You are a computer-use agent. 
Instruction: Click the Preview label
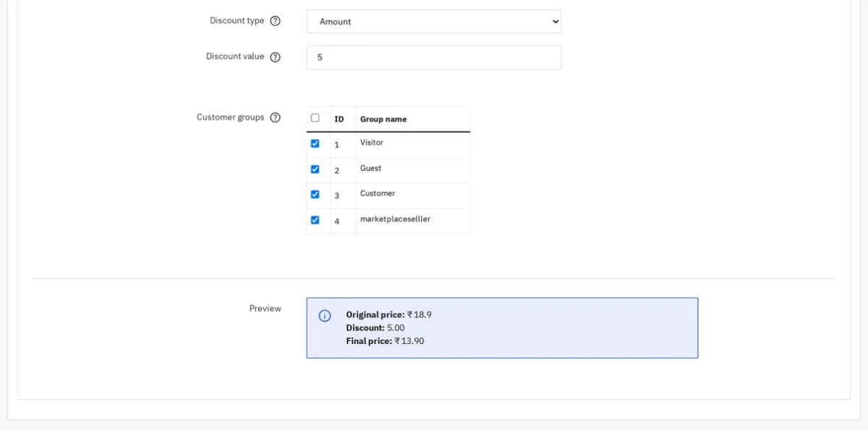[x=265, y=309]
